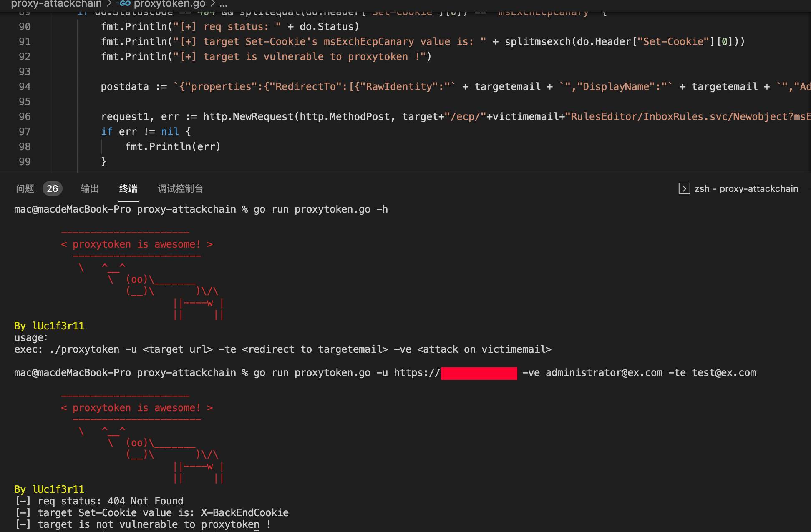This screenshot has height=532, width=811.
Task: Click the red redacted URL block
Action: coord(479,373)
